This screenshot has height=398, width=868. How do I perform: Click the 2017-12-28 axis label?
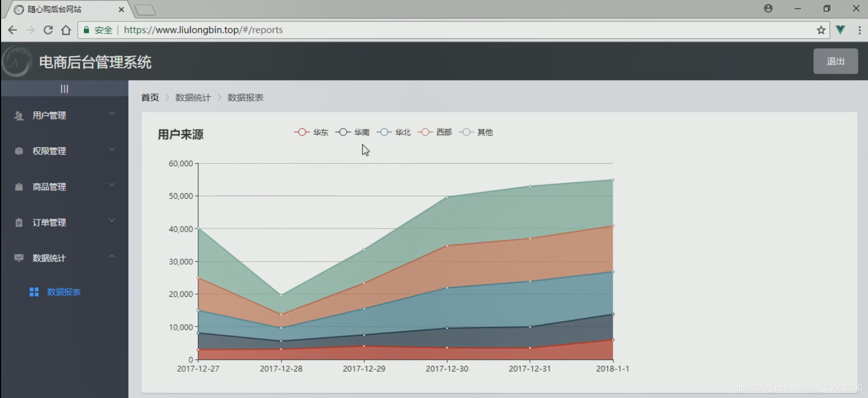click(x=281, y=369)
